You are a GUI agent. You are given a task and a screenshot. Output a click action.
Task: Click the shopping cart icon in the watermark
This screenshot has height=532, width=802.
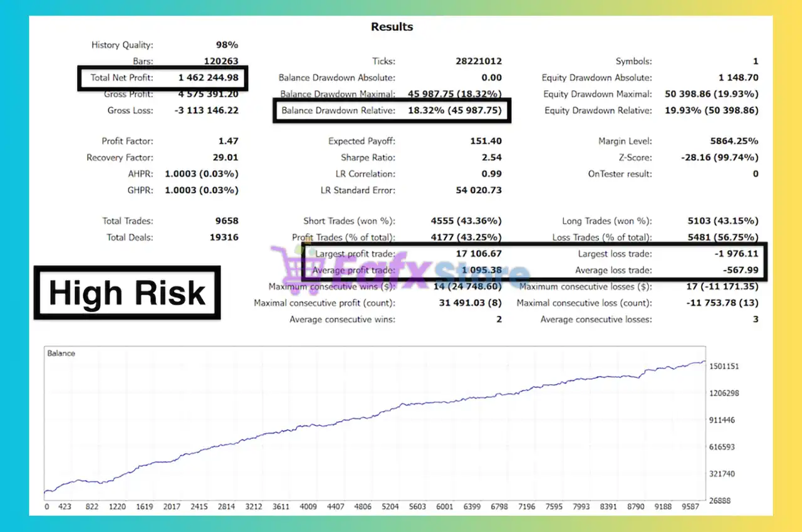point(289,264)
